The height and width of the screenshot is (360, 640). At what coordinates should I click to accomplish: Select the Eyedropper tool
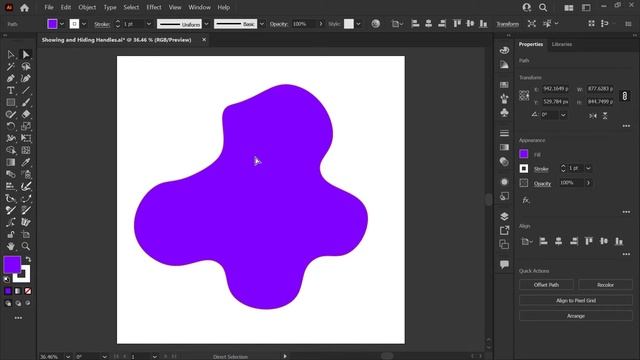coord(26,162)
